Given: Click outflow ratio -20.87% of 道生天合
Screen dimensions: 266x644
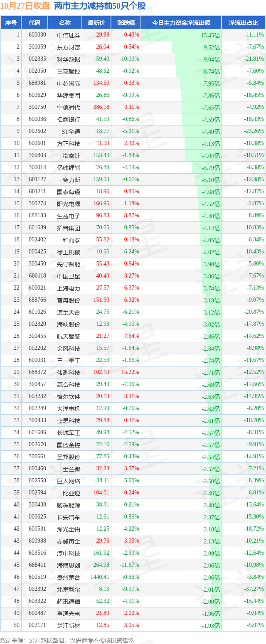Looking at the screenshot, I should pyautogui.click(x=254, y=312).
